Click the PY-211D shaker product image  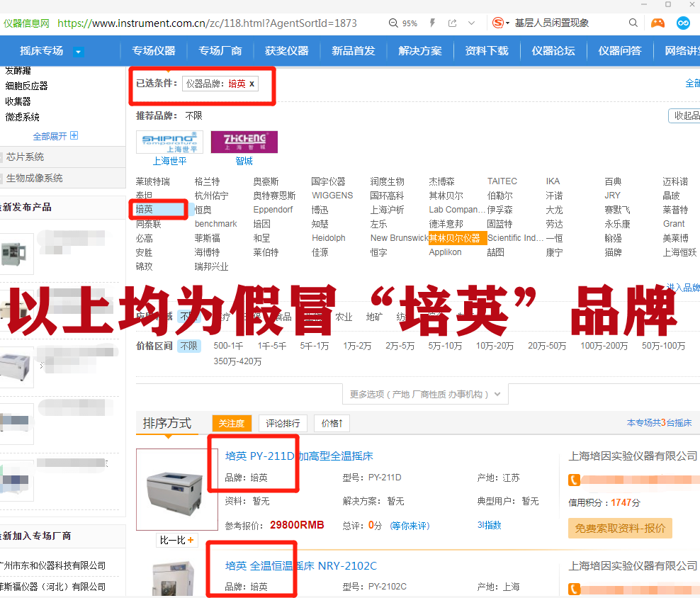(x=177, y=489)
